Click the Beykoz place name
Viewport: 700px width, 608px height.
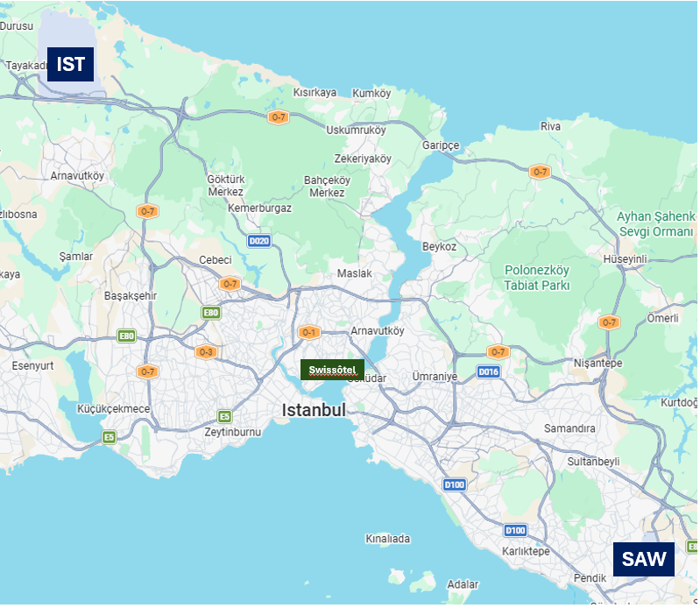pos(439,247)
